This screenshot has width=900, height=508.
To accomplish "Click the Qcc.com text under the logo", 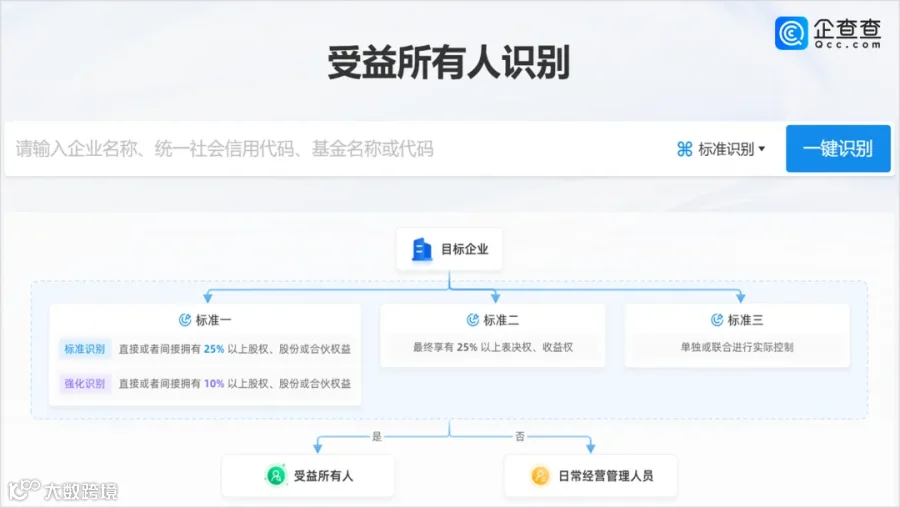I will tap(847, 44).
